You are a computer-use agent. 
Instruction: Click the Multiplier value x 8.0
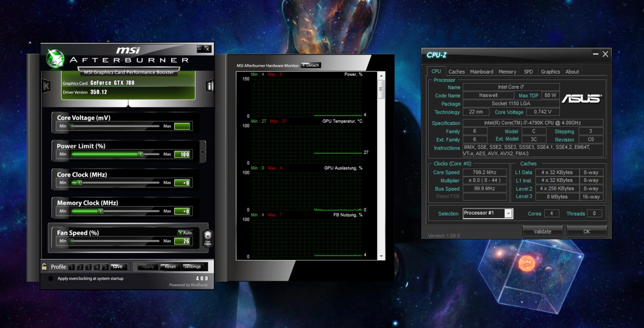click(484, 180)
